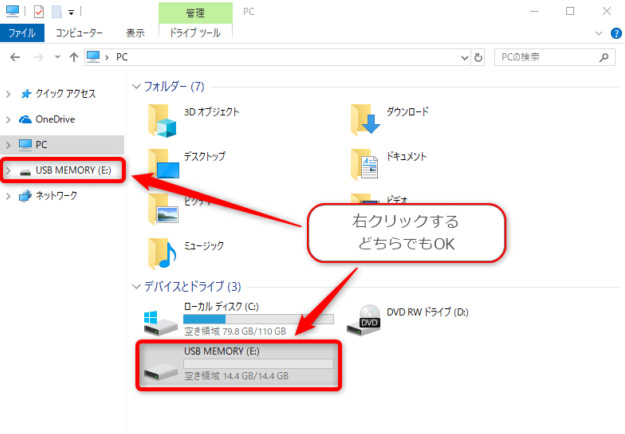This screenshot has height=434, width=625.
Task: Select the 3D オブジェクト folder icon
Action: [x=162, y=121]
